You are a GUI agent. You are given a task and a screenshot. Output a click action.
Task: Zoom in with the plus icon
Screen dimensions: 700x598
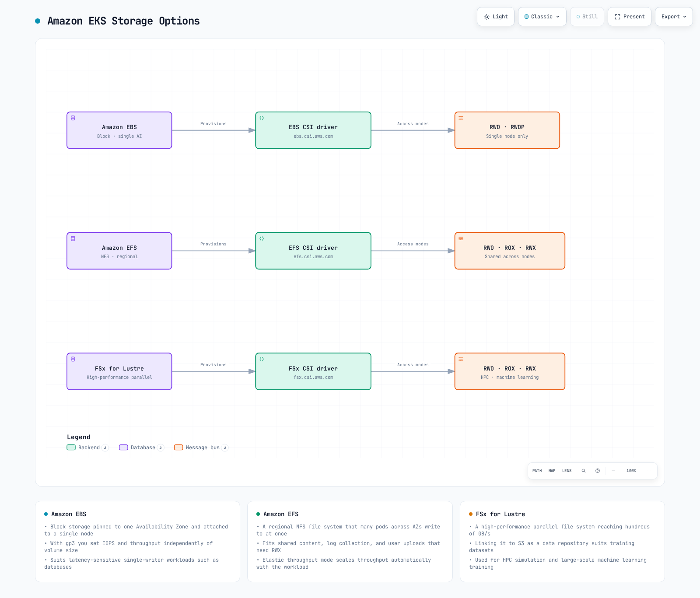tap(649, 471)
